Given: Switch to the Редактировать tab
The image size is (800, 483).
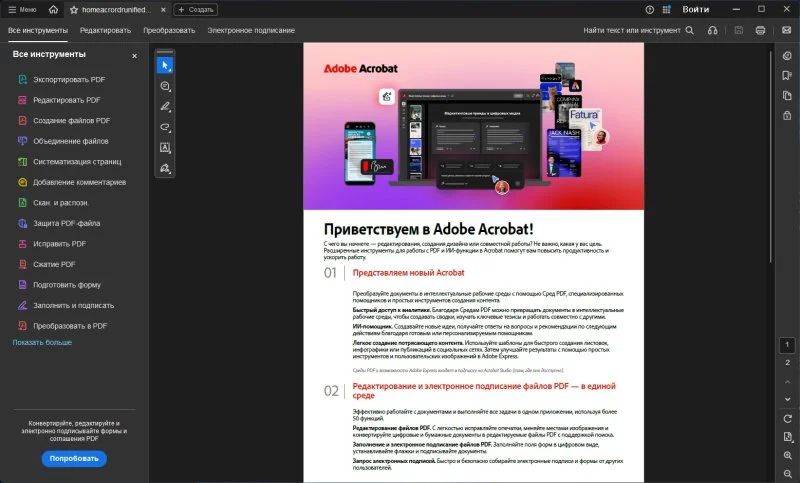Looking at the screenshot, I should (x=105, y=31).
